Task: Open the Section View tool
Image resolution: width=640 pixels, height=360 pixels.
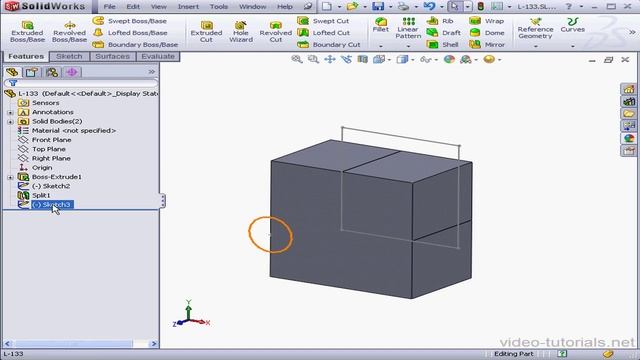Action: [362, 60]
